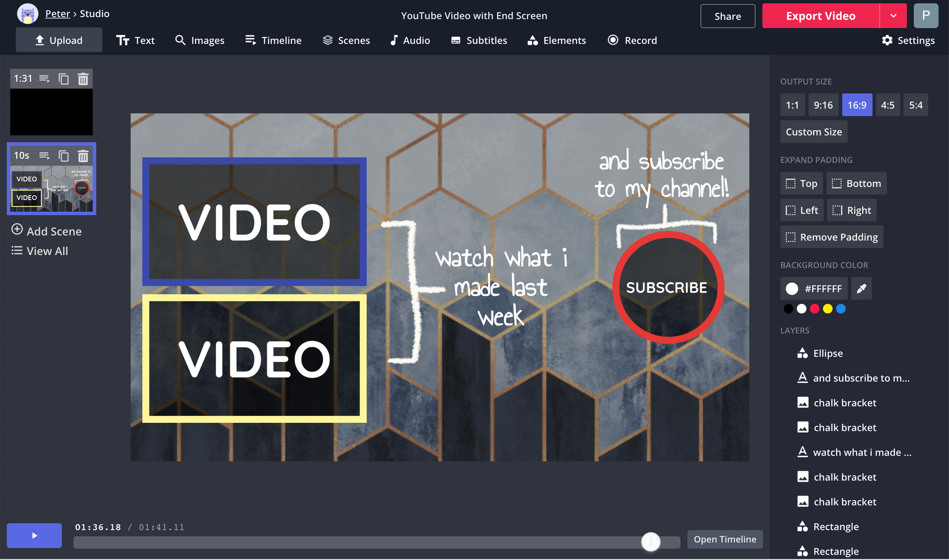
Task: Open the Elements menu
Action: coord(557,40)
